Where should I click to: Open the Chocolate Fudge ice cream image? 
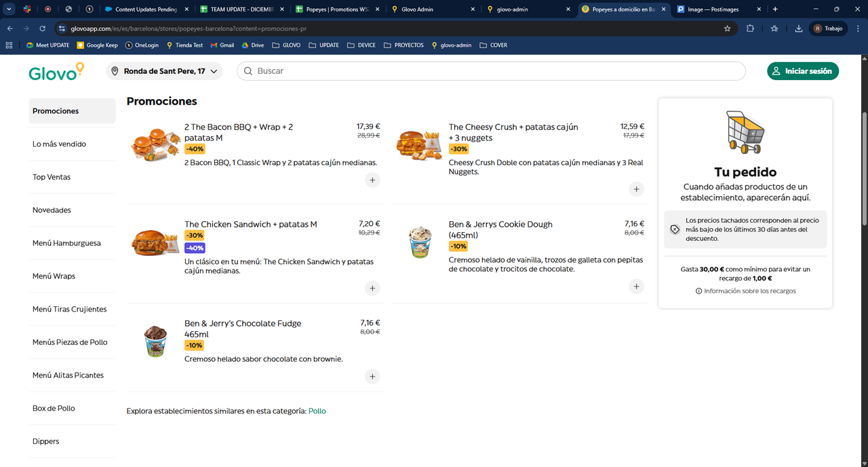155,341
